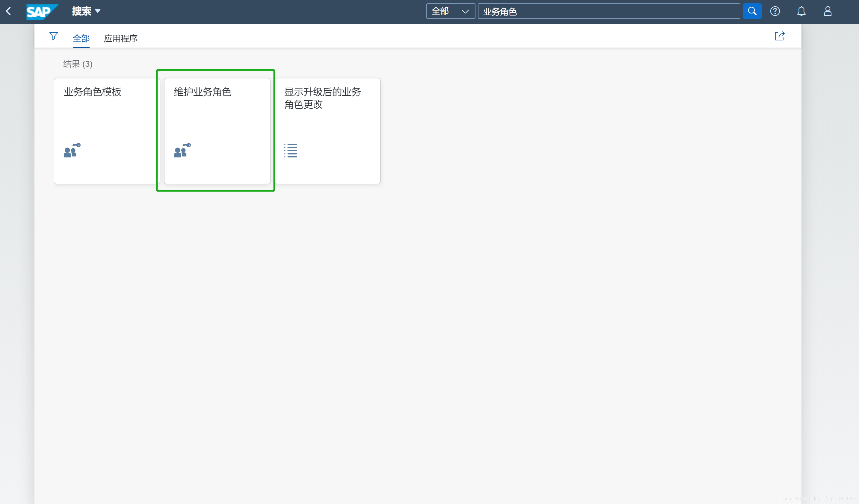Viewport: 859px width, 504px height.
Task: Expand the 搜索 title dropdown arrow
Action: click(x=98, y=11)
